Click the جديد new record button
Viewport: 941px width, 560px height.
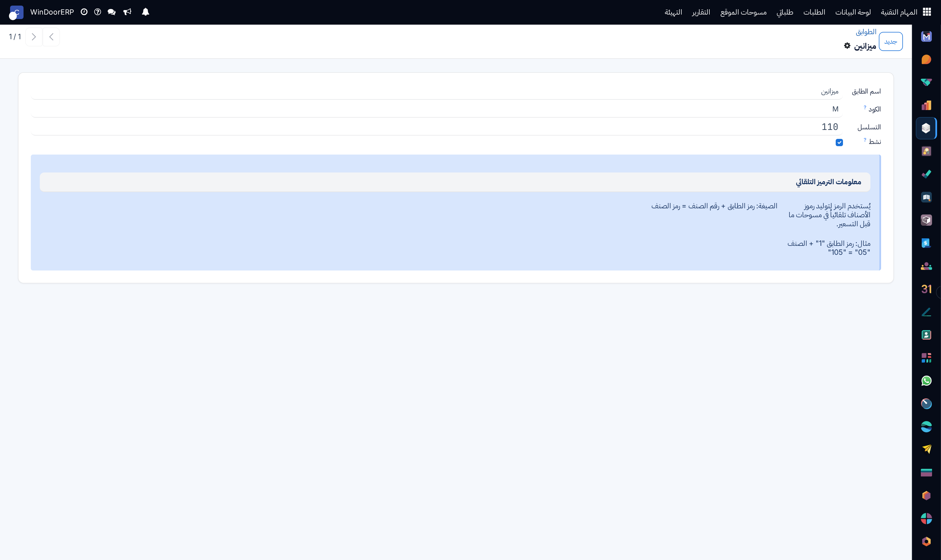coord(890,41)
